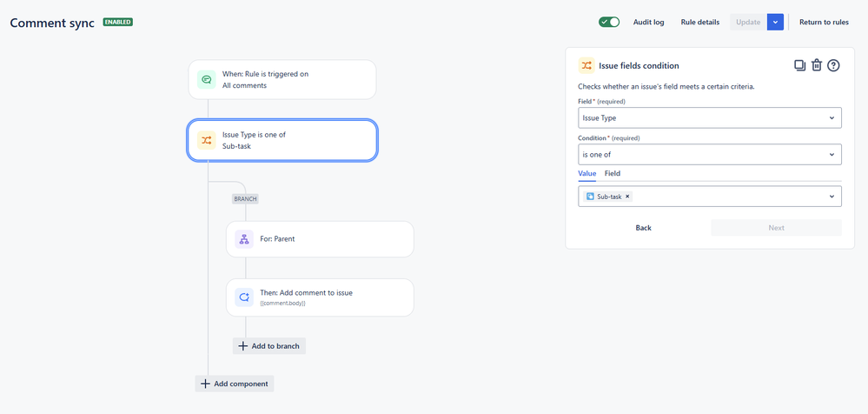Click the comment trigger icon
Image resolution: width=868 pixels, height=414 pixels.
click(x=207, y=80)
